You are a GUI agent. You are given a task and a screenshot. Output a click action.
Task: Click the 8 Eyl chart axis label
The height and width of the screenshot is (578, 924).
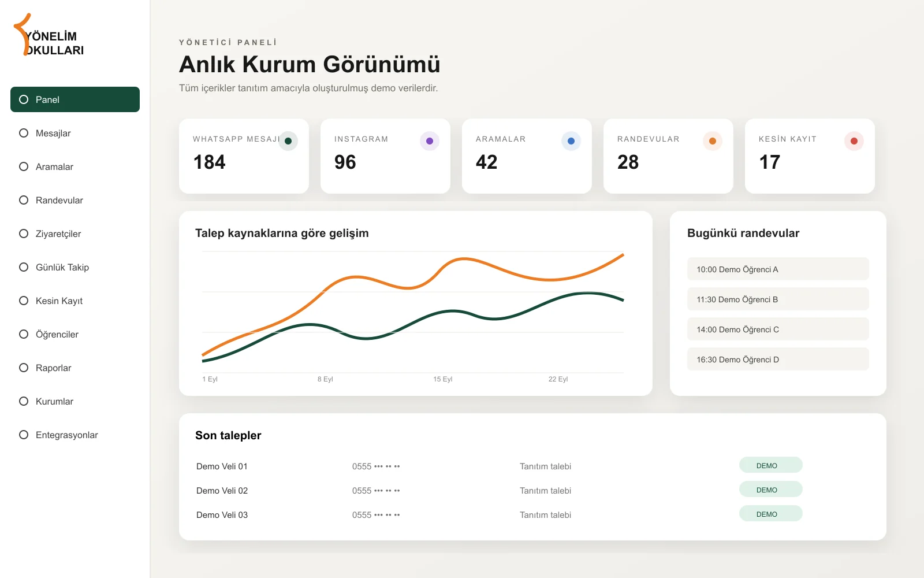325,379
